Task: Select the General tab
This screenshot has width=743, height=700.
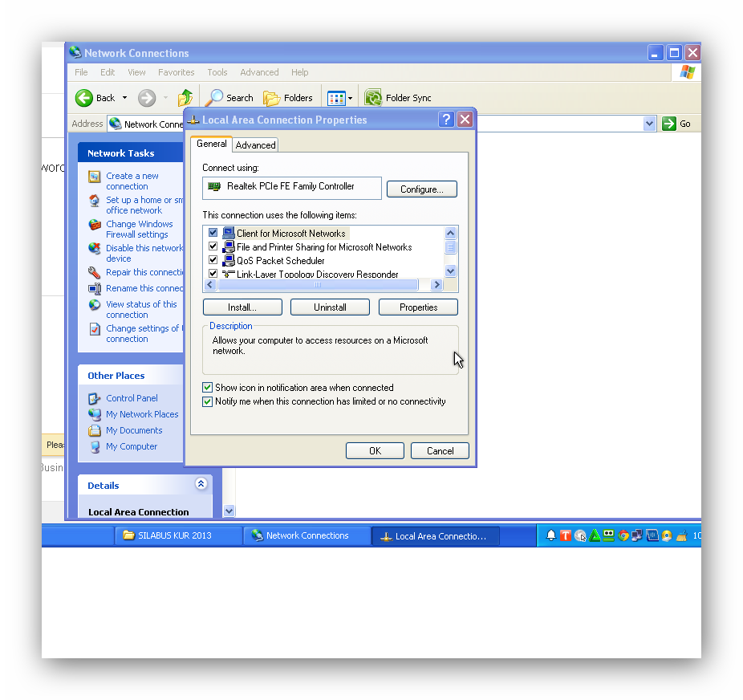Action: 211,144
